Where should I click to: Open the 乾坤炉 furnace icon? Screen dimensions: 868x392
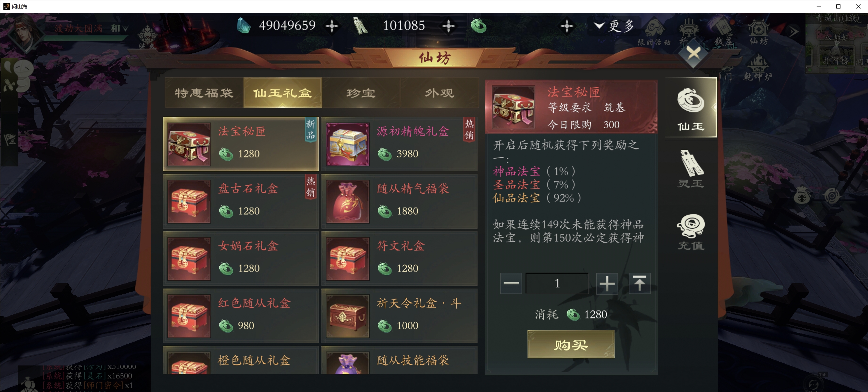click(x=758, y=68)
